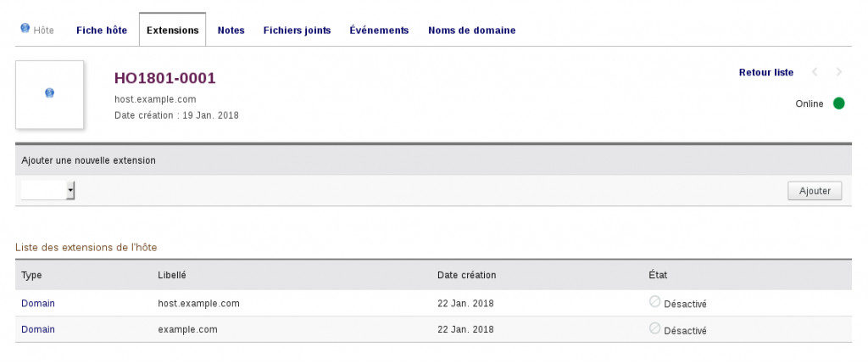Select the Extensions tab

[x=172, y=30]
